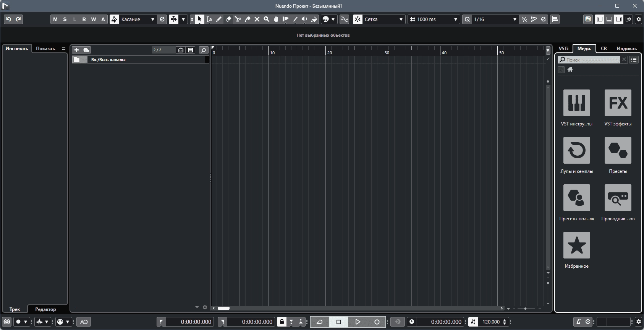This screenshot has width=644, height=330.
Task: Toggle Write automation W button
Action: [94, 19]
